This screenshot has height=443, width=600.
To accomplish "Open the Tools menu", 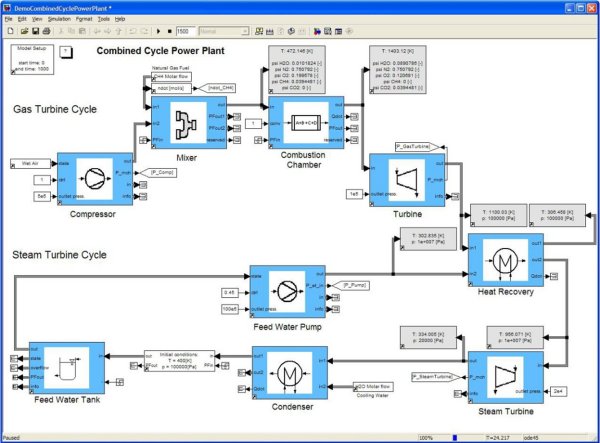I will click(x=104, y=19).
